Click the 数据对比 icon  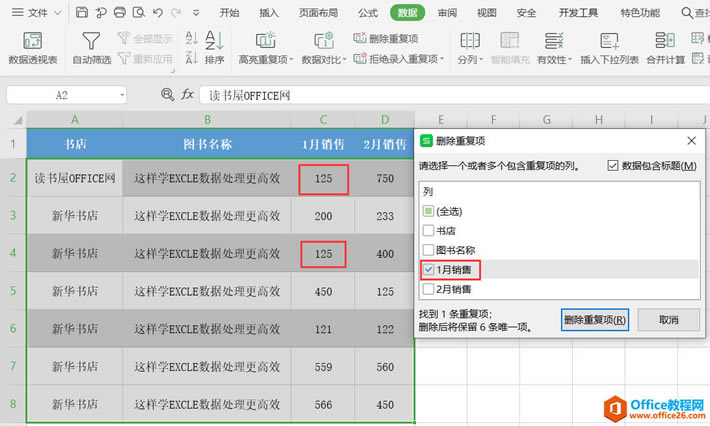324,41
